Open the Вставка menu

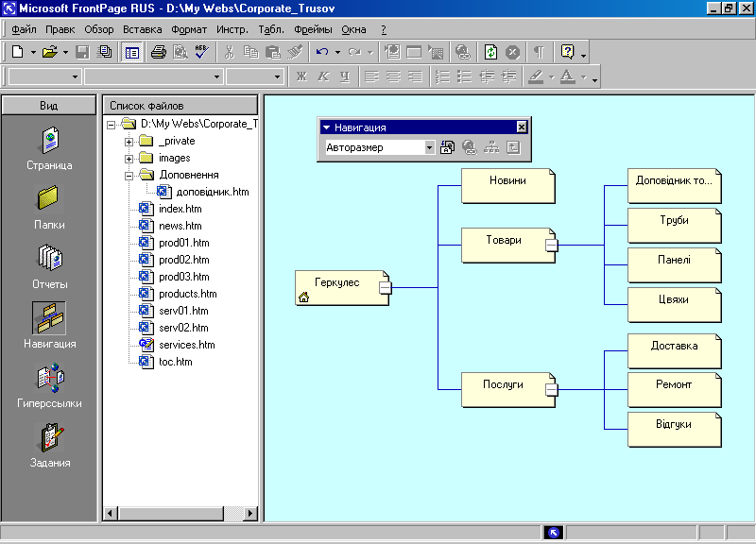(x=143, y=29)
